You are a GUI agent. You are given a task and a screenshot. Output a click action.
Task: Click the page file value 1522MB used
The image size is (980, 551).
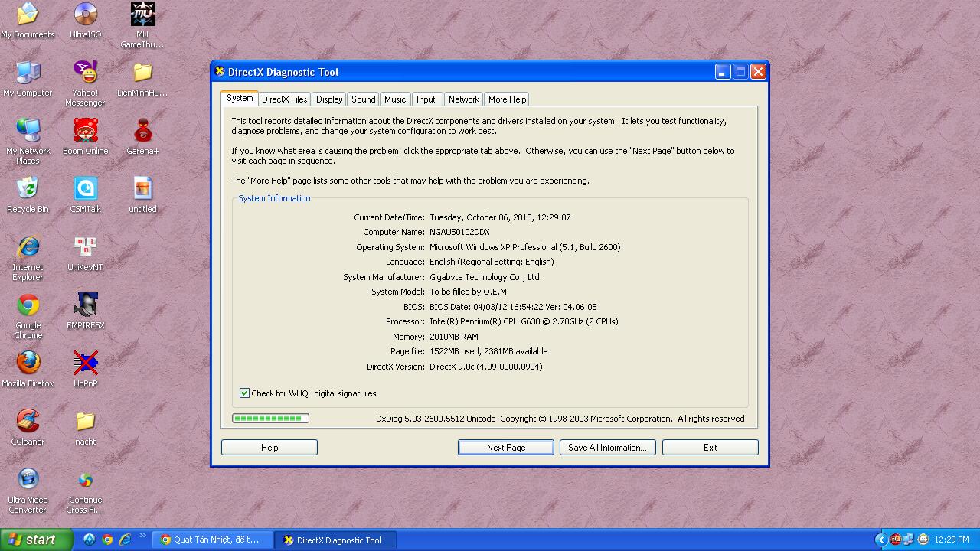[488, 351]
